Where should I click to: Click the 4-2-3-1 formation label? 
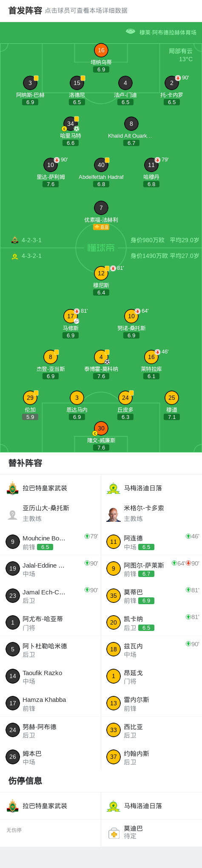click(31, 240)
